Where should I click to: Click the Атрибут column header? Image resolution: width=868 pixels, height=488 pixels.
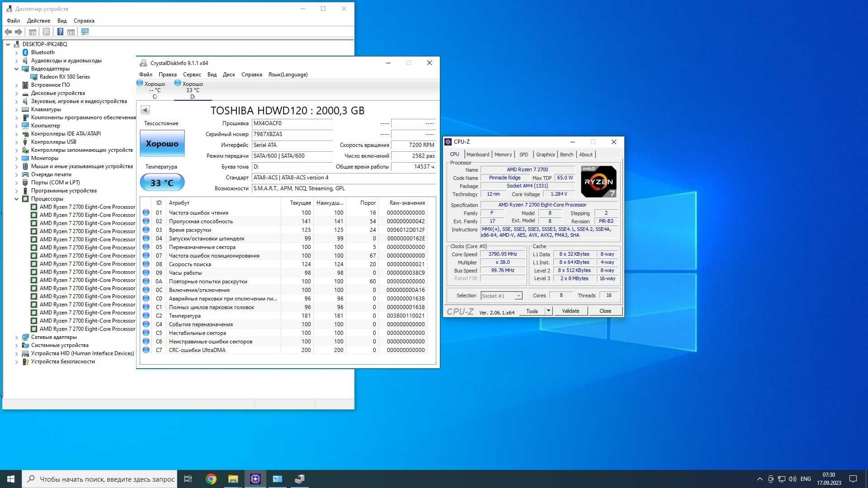tap(223, 203)
